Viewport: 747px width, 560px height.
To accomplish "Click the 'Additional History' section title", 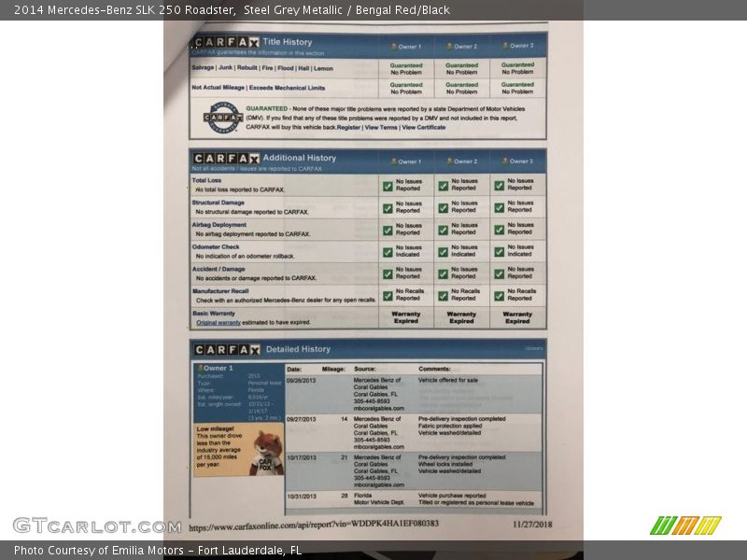I will click(299, 158).
